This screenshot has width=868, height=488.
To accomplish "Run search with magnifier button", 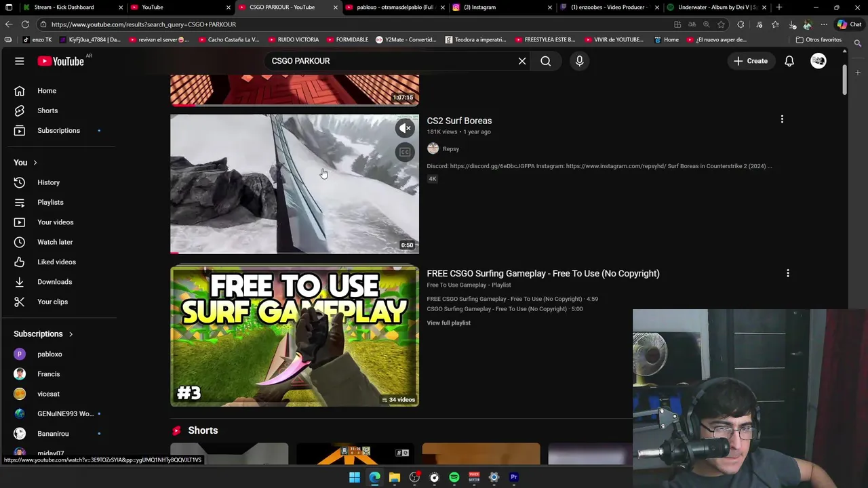I will pos(546,61).
